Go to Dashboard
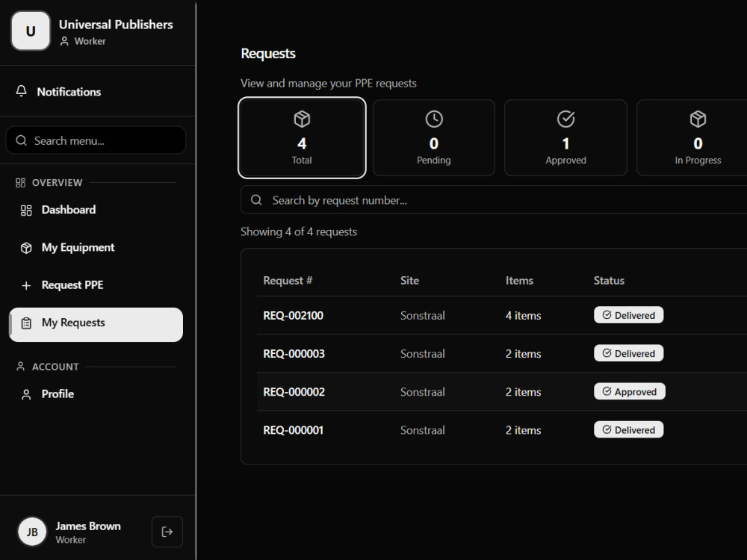Image resolution: width=747 pixels, height=560 pixels. coord(96,210)
